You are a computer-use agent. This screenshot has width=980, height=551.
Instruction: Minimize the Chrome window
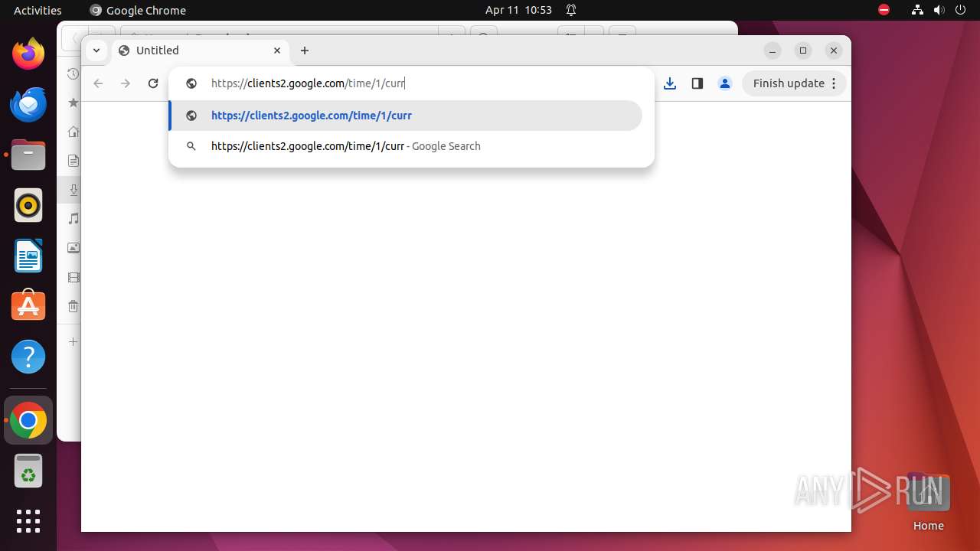tap(773, 51)
